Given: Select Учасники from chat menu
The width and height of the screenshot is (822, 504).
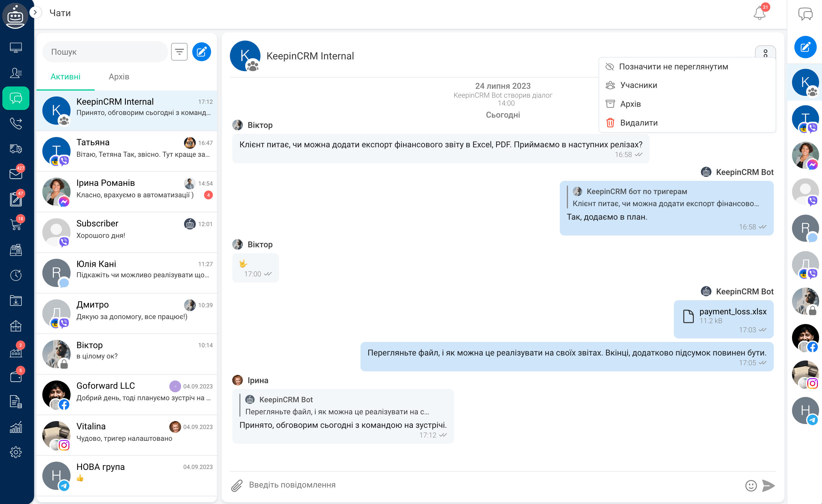Looking at the screenshot, I should point(687,85).
